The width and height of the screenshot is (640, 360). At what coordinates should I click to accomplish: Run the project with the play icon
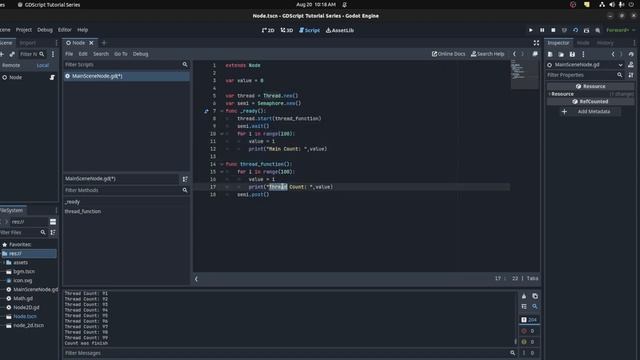pyautogui.click(x=531, y=30)
